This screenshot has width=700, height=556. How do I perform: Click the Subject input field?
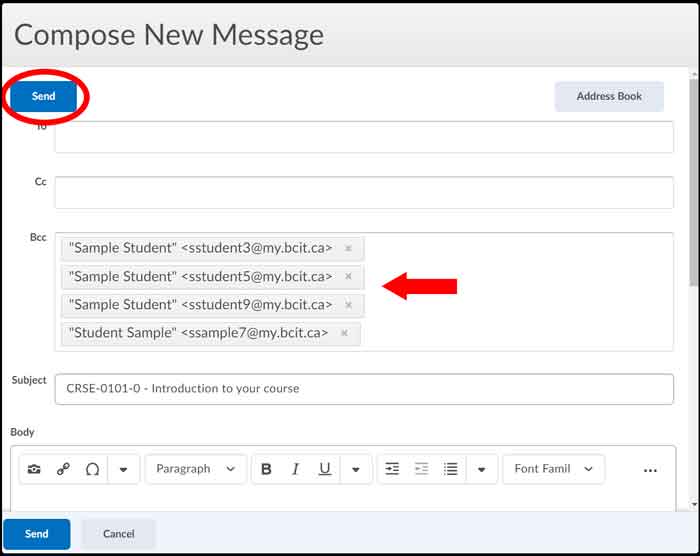364,389
